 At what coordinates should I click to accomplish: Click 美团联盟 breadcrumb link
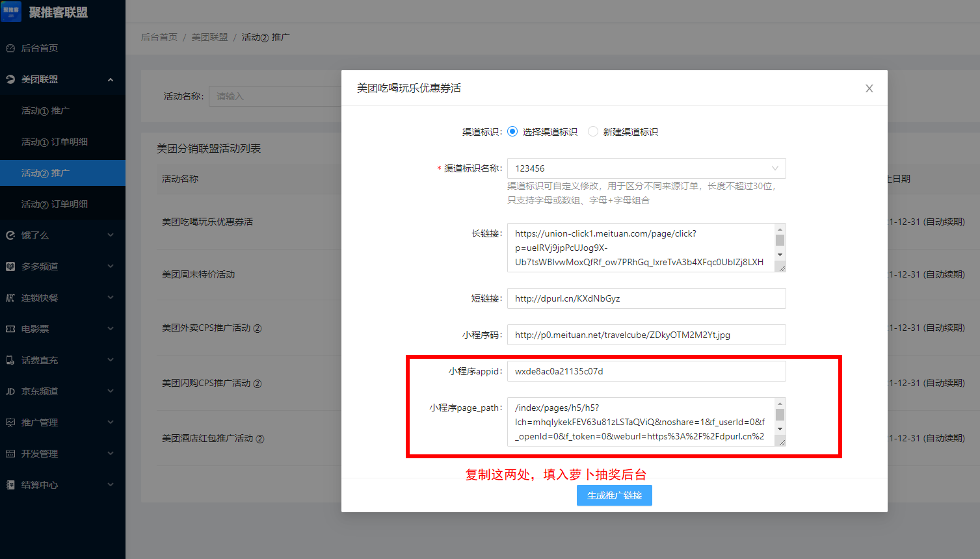tap(209, 37)
